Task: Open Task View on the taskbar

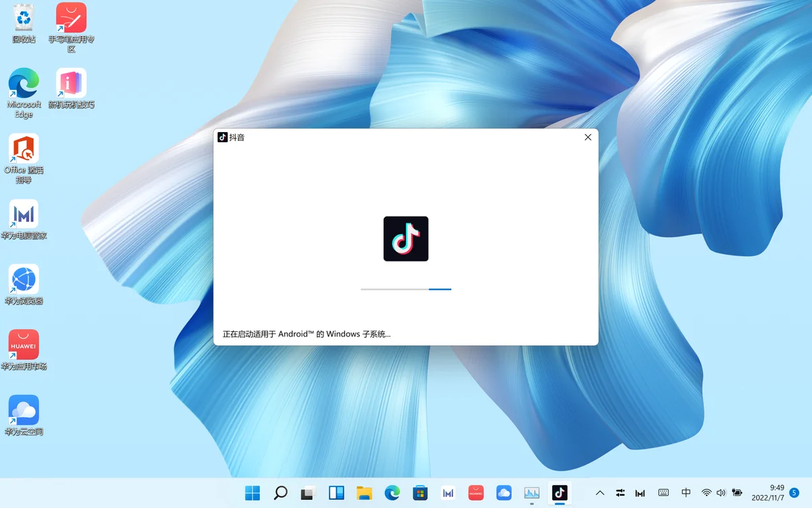Action: [x=309, y=493]
